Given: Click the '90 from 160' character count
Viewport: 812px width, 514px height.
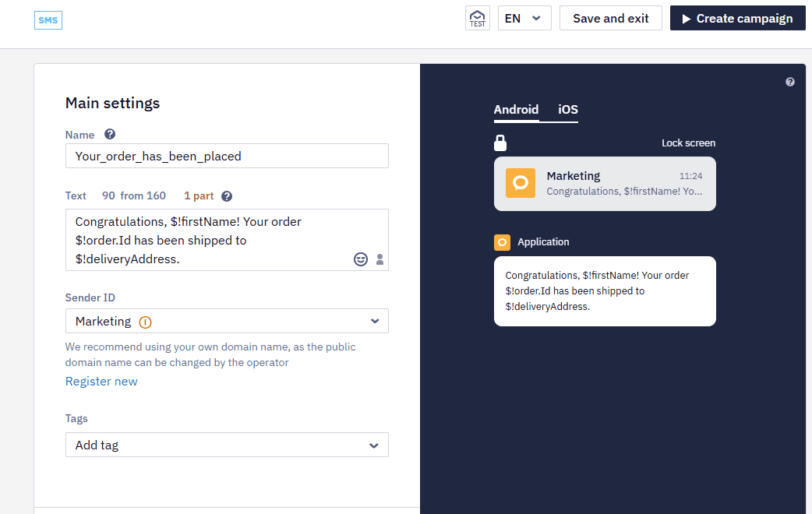Looking at the screenshot, I should [133, 195].
